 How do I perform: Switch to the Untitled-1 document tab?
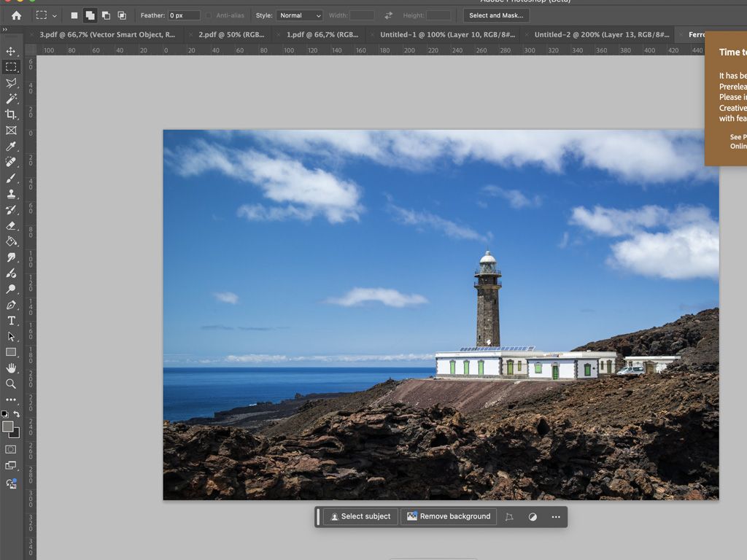pos(446,34)
